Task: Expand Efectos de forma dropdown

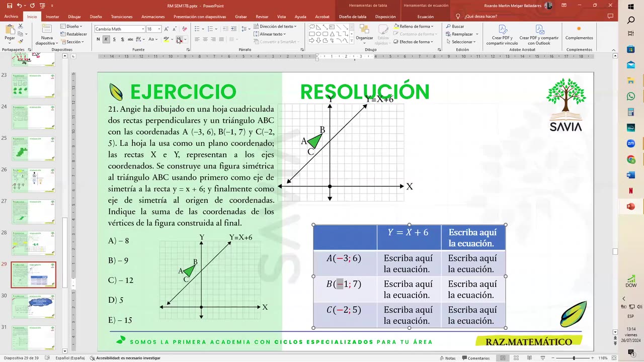Action: (x=414, y=42)
